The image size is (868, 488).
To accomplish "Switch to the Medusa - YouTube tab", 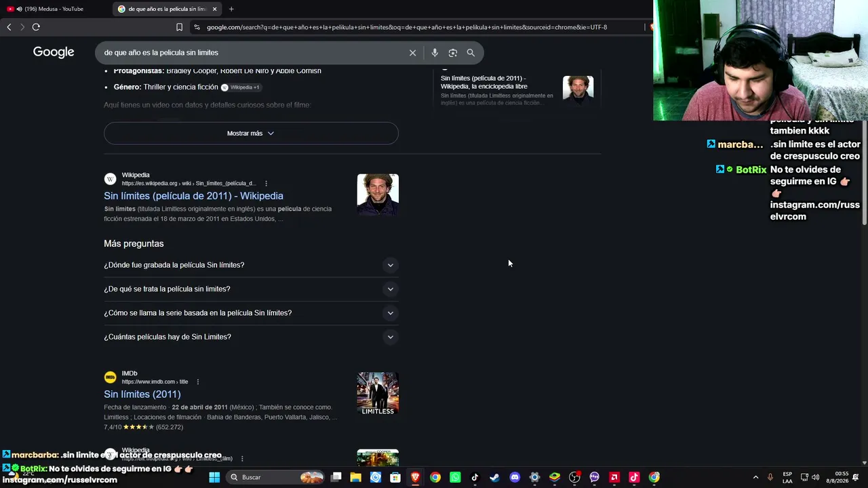I will click(x=54, y=9).
